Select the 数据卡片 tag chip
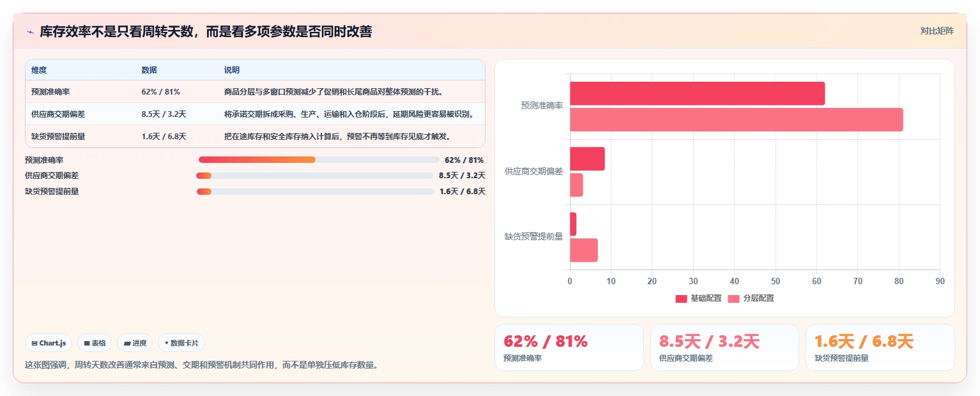This screenshot has height=396, width=980. pyautogui.click(x=181, y=343)
